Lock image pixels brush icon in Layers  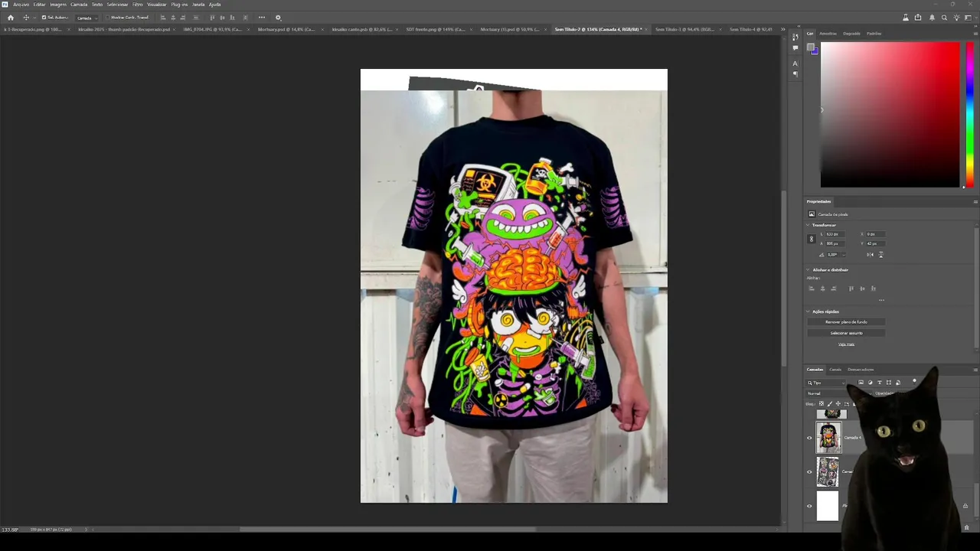(x=830, y=403)
